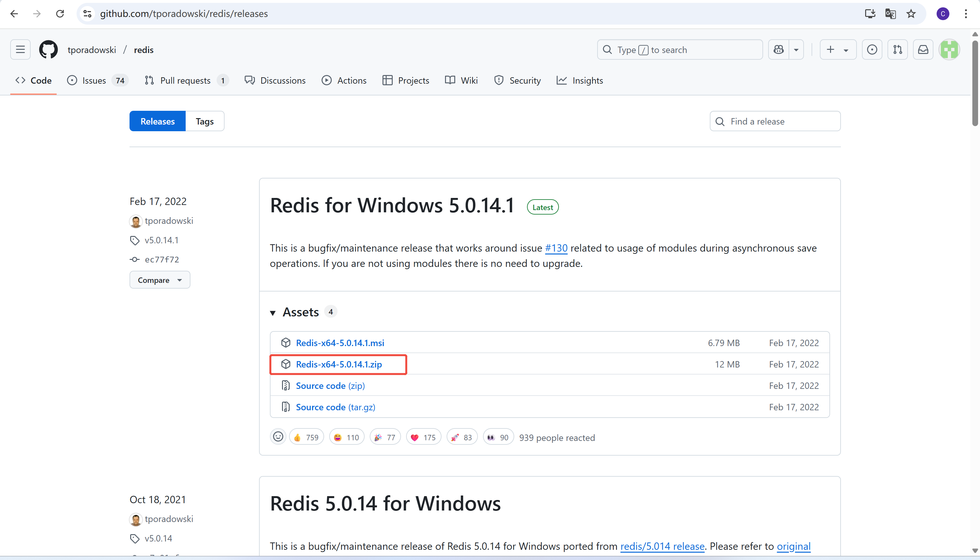
Task: Download Source code (zip)
Action: [x=330, y=386]
